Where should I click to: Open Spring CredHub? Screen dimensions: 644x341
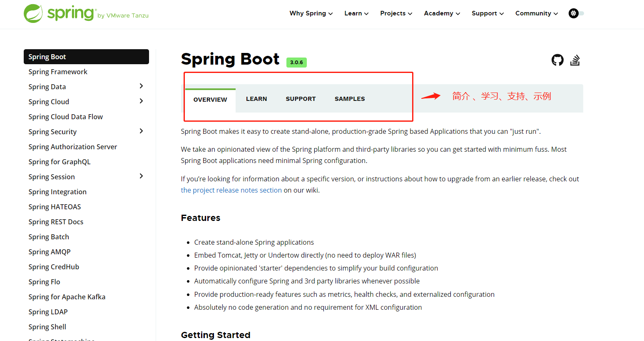point(54,267)
